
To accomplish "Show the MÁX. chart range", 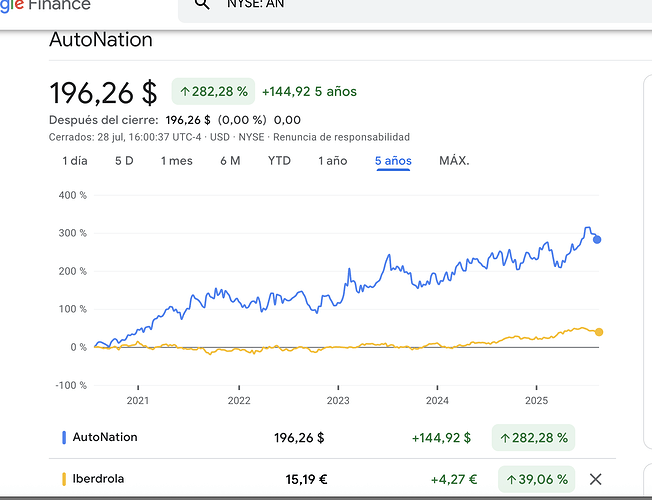I will [454, 161].
